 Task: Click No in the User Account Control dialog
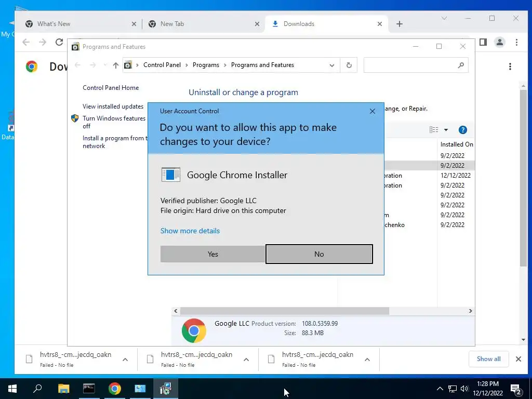point(319,254)
